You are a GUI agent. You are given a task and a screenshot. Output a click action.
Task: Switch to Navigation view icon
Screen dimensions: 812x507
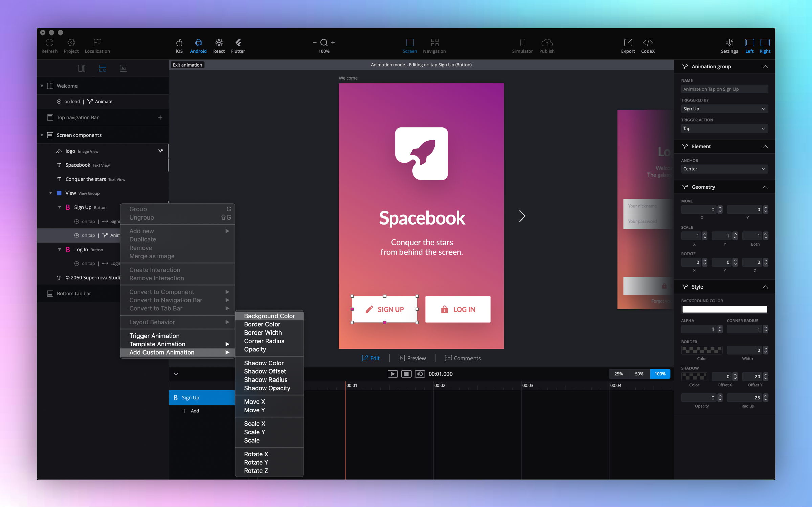pyautogui.click(x=434, y=43)
